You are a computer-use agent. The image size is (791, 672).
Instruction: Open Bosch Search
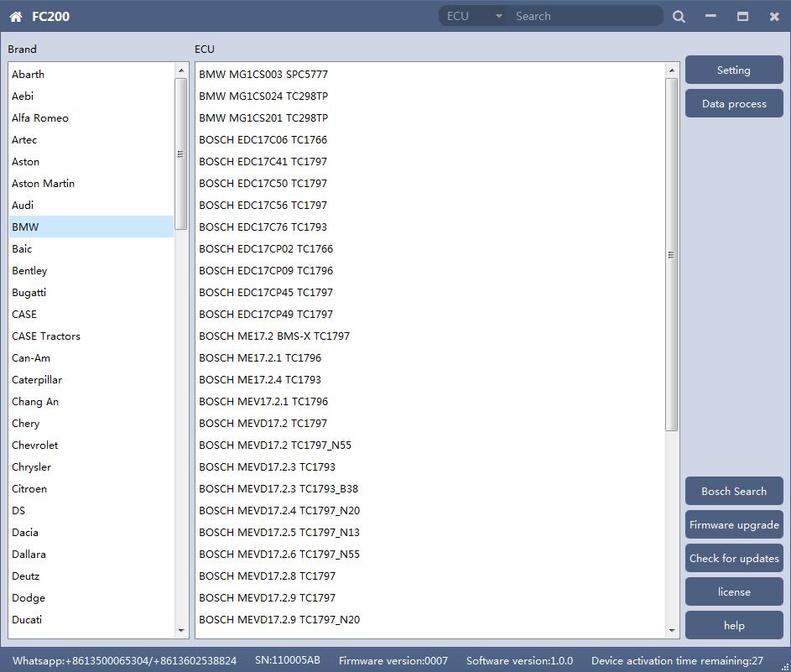733,492
